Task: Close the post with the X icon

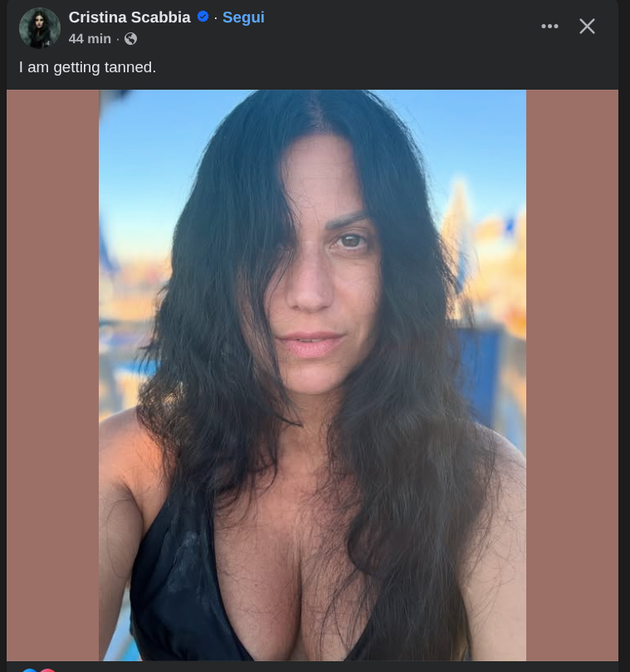Action: pos(587,26)
